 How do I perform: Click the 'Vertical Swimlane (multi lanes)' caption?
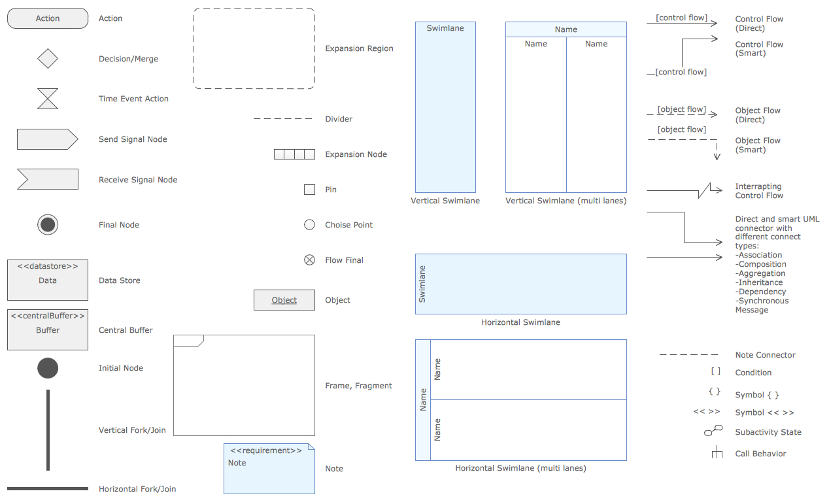[566, 201]
